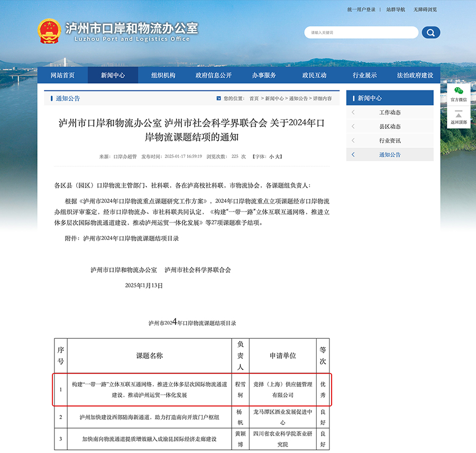Click the magnifier search button

pos(431,33)
